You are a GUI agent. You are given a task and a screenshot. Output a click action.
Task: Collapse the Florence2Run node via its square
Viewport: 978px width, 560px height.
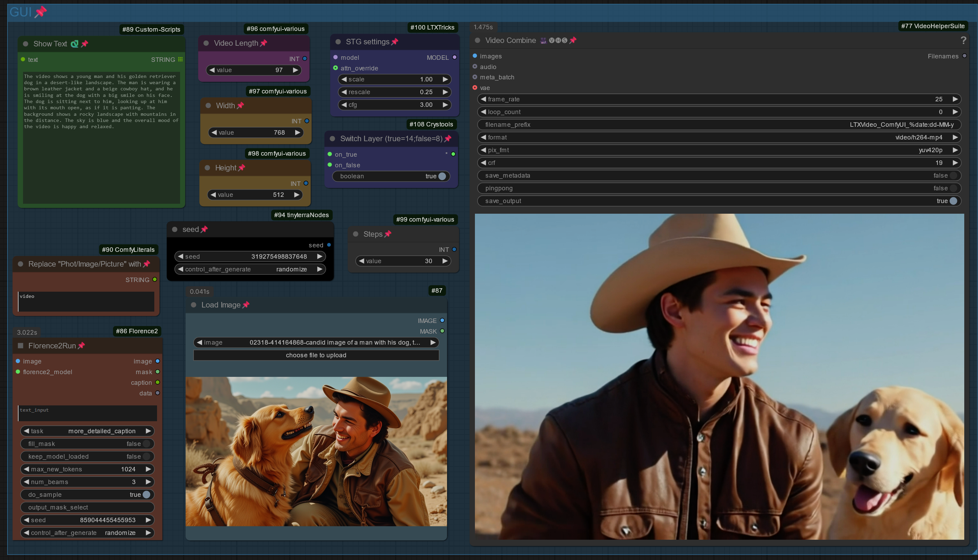point(21,345)
